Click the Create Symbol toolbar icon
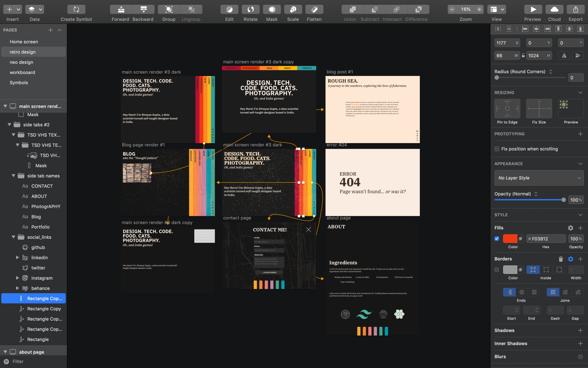 pos(76,10)
